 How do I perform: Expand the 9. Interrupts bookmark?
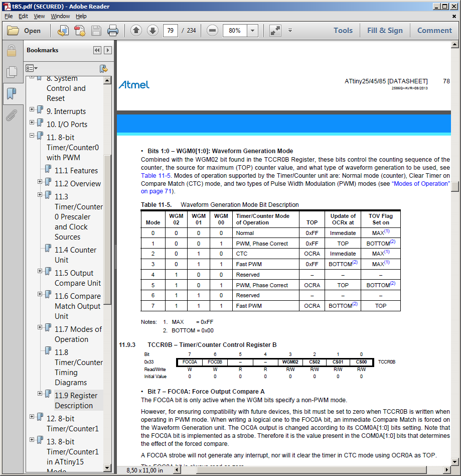click(x=32, y=109)
